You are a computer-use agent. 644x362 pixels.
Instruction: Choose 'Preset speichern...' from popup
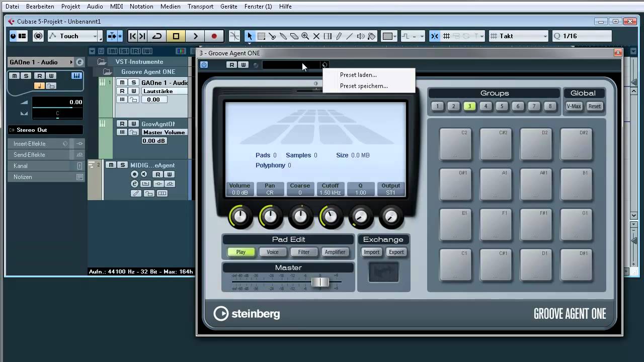pos(369,86)
